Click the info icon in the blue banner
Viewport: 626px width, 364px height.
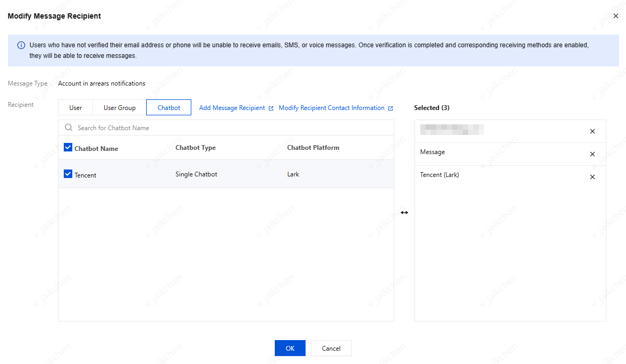pos(21,45)
